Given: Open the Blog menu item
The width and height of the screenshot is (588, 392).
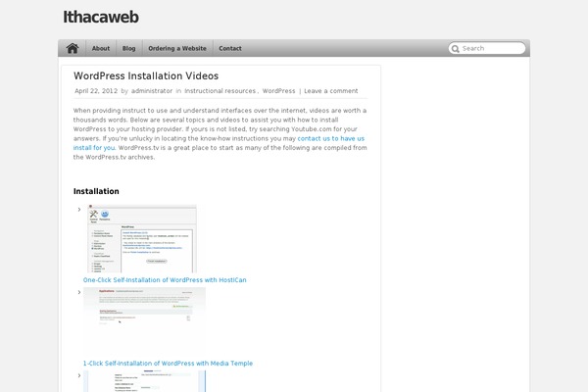Looking at the screenshot, I should coord(128,48).
